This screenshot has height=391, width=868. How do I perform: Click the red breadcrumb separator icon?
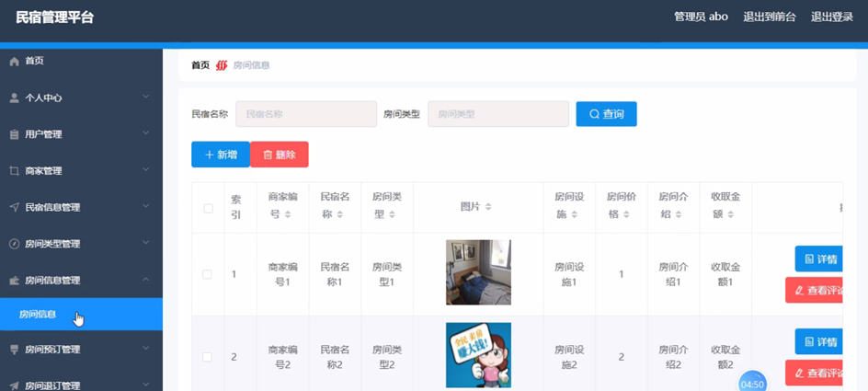click(222, 65)
